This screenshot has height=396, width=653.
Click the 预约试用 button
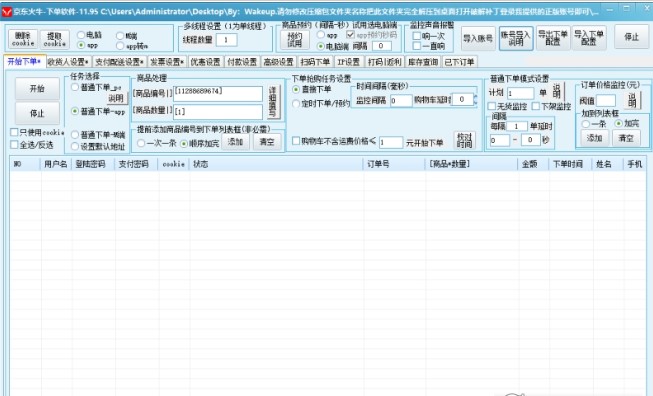[294, 40]
